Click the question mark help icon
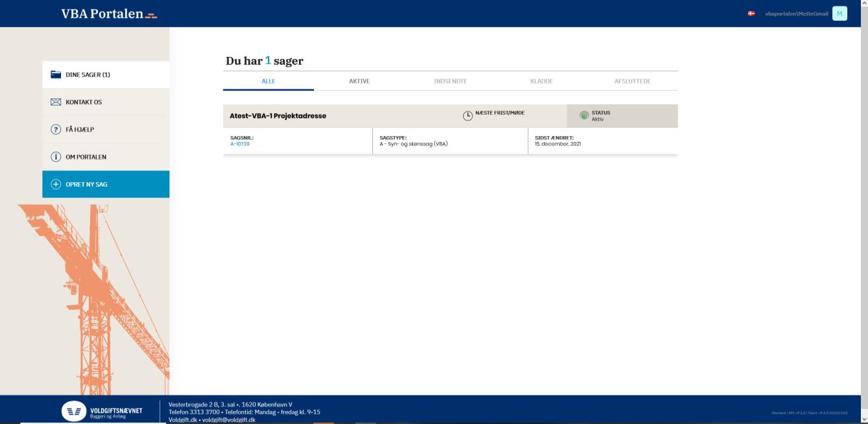The width and height of the screenshot is (868, 424). tap(56, 130)
